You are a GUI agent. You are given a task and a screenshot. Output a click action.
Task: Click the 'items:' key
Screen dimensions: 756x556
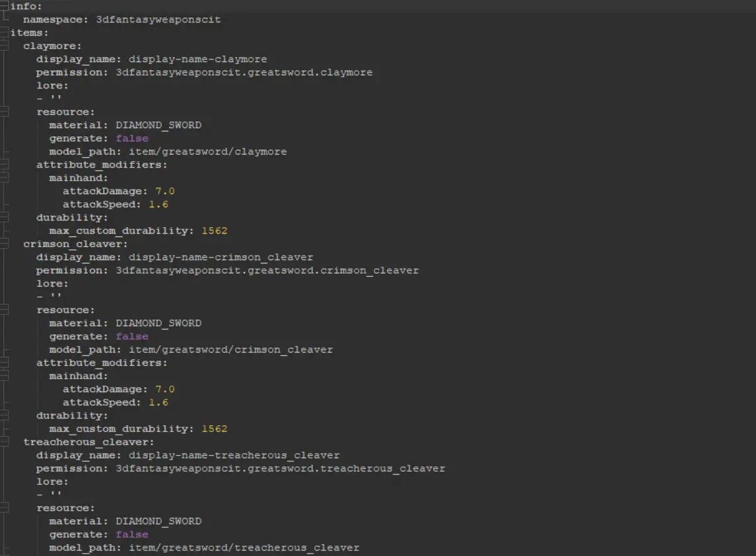point(30,33)
